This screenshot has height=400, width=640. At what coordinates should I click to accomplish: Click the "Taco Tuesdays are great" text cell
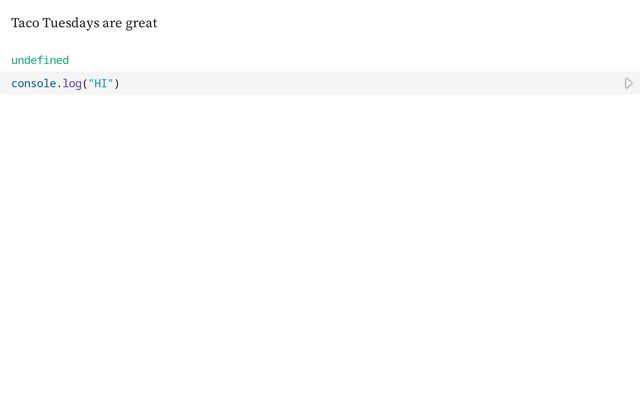84,23
